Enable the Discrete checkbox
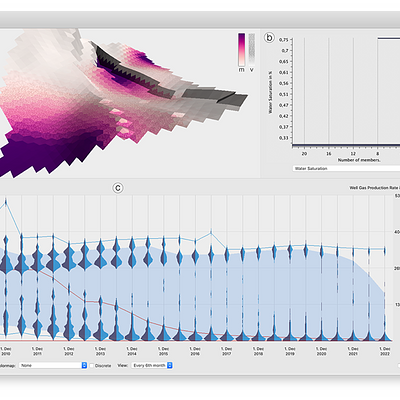Screen dimensions: 400x400 coord(92,366)
